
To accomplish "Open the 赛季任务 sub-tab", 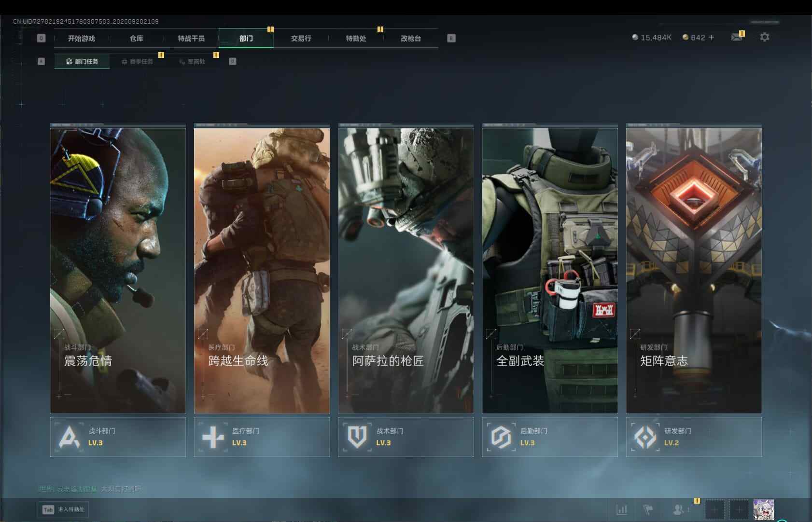I will click(137, 61).
